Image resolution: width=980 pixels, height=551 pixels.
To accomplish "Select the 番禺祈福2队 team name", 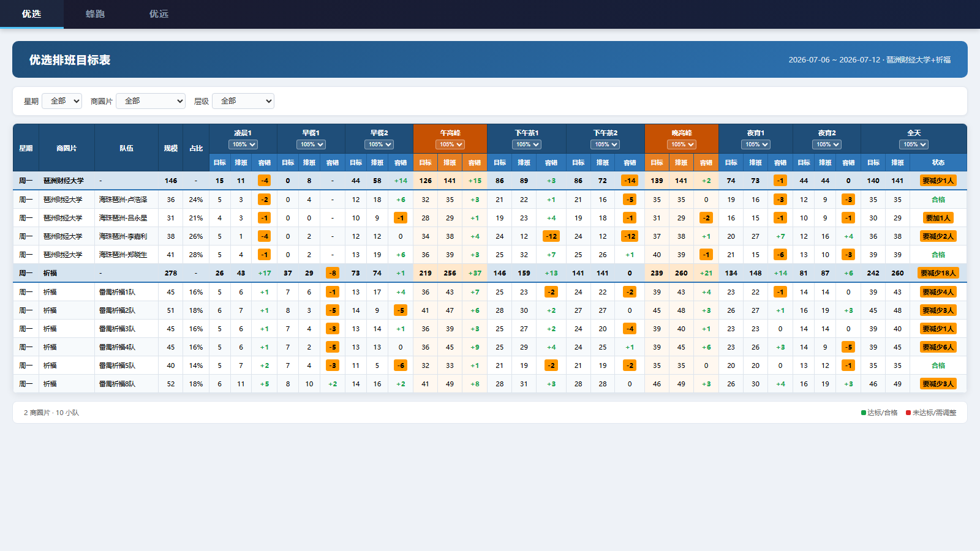I will pyautogui.click(x=117, y=310).
